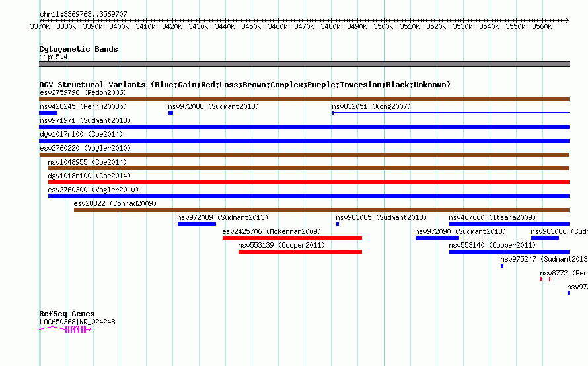
Task: Open the nsv832051 (Wong2007) variant line
Action: pyautogui.click(x=451, y=112)
